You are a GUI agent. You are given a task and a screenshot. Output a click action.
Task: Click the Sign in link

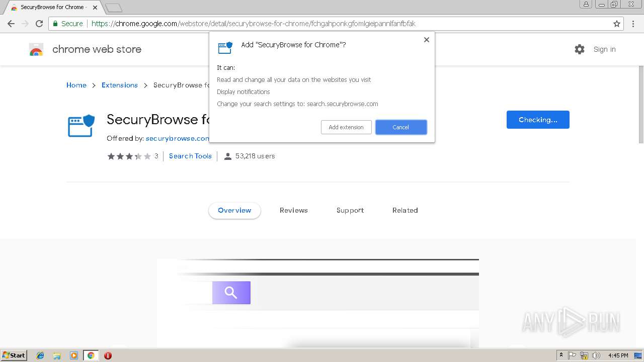coord(604,49)
